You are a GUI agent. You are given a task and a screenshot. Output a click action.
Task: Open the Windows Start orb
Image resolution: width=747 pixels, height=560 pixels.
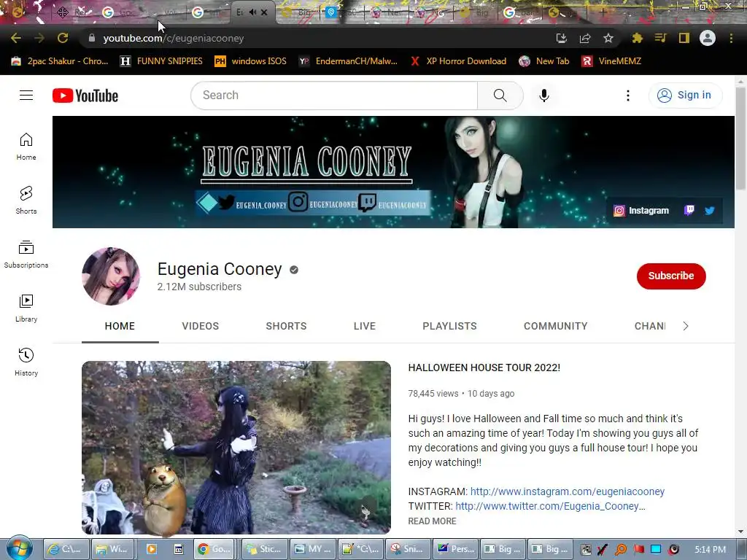(19, 548)
